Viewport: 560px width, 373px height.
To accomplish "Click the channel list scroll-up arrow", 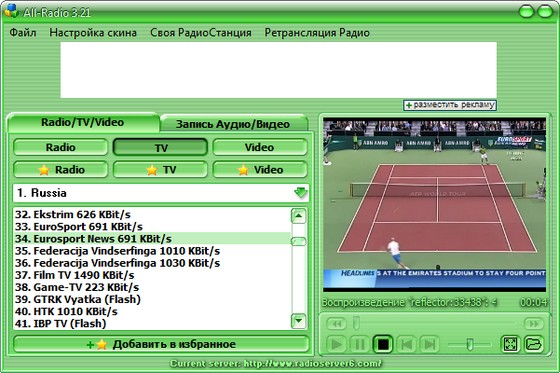I will coord(298,216).
